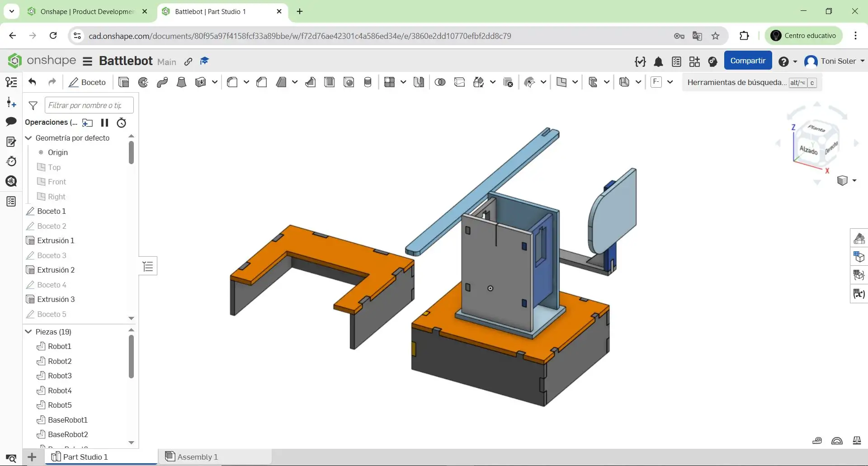Start a new sketch with Boceto
This screenshot has height=466, width=868.
point(87,82)
